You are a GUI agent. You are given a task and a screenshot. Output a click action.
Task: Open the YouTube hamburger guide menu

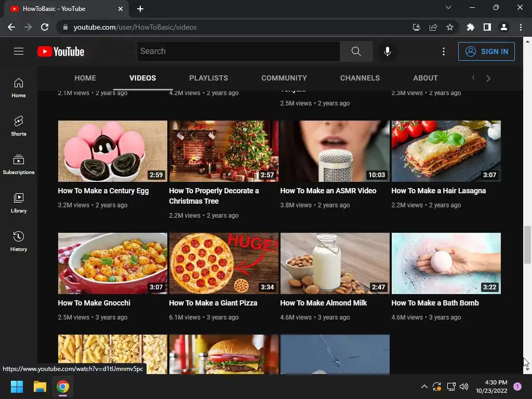19,51
